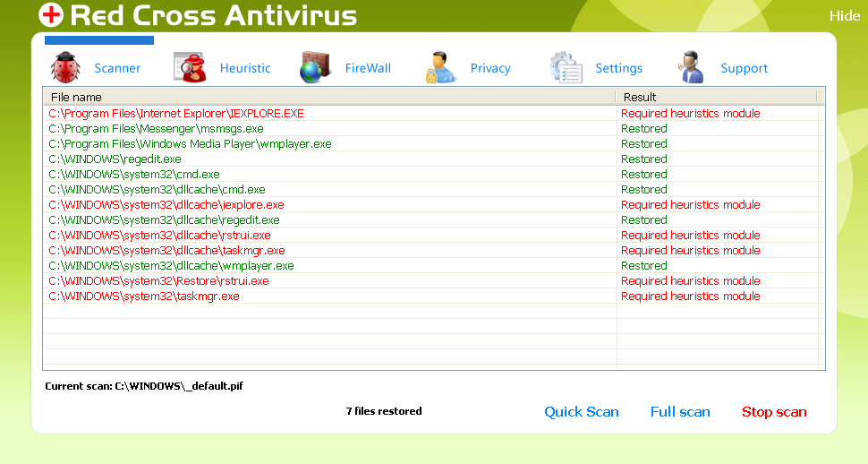Click the ladybug Scanner icon
Screen dimensions: 868x464
(65, 68)
